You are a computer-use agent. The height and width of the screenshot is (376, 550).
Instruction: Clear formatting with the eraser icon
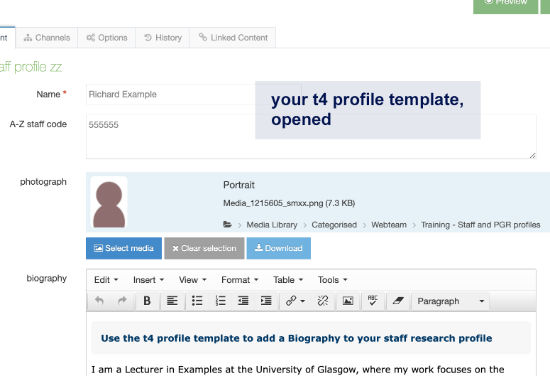(x=398, y=301)
